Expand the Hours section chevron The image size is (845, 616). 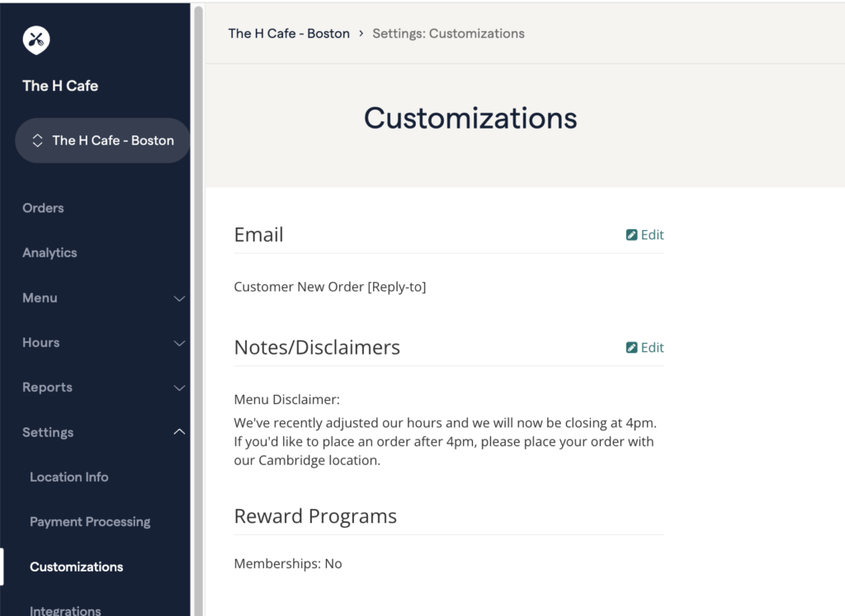pos(179,343)
